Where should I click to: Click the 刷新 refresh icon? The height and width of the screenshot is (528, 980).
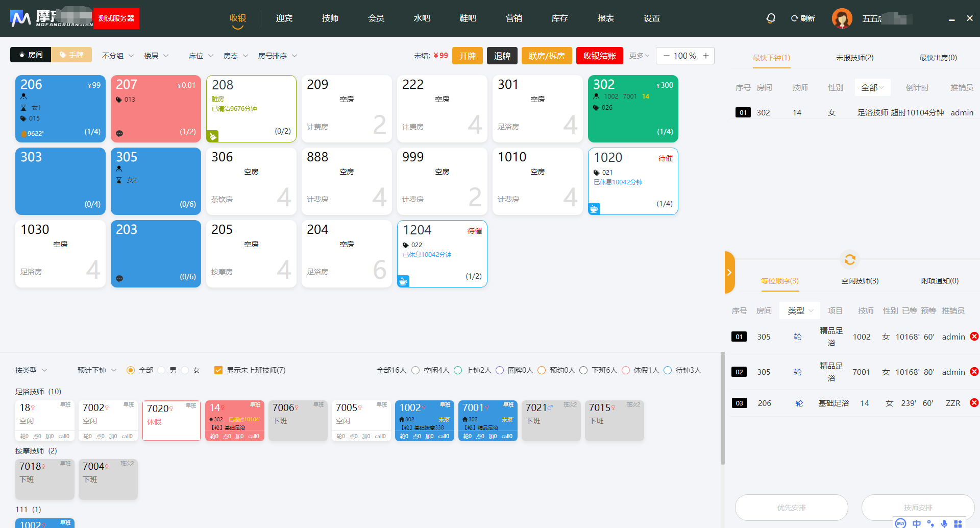point(794,18)
